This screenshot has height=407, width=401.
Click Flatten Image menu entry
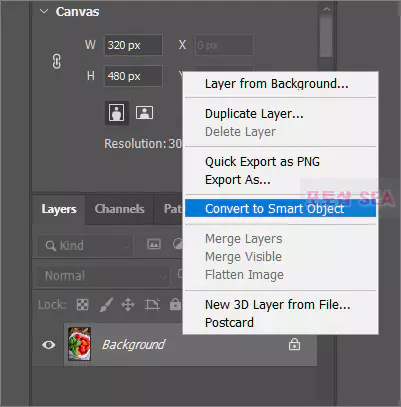244,275
